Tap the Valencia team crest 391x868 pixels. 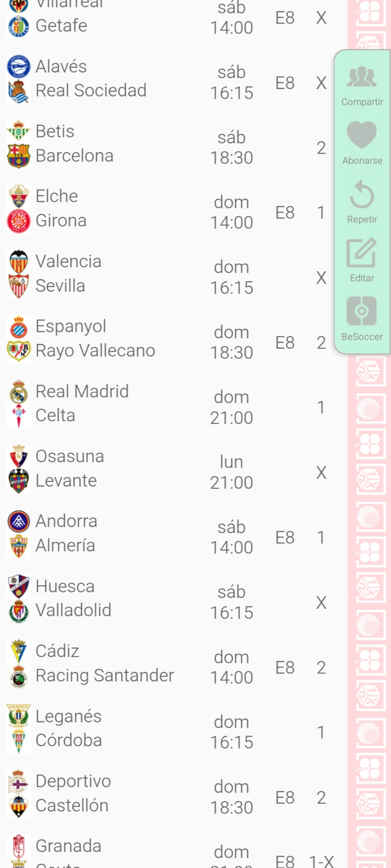18,261
